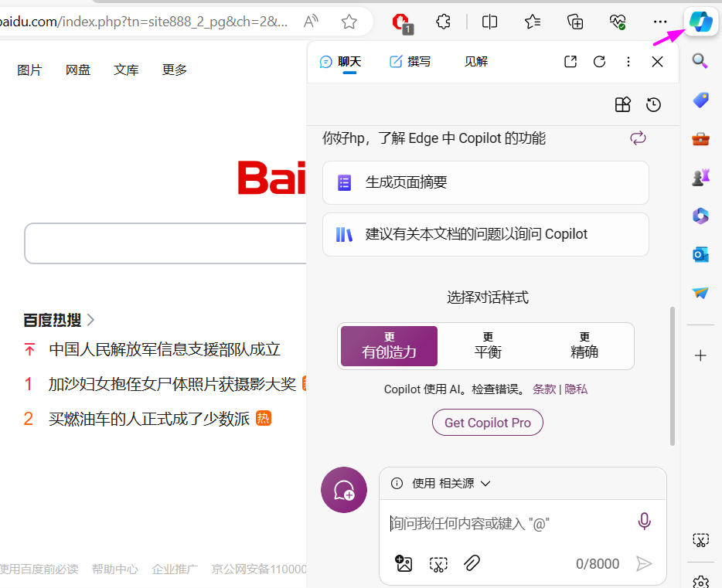Open Copilot chat history
The height and width of the screenshot is (588, 722).
point(653,104)
